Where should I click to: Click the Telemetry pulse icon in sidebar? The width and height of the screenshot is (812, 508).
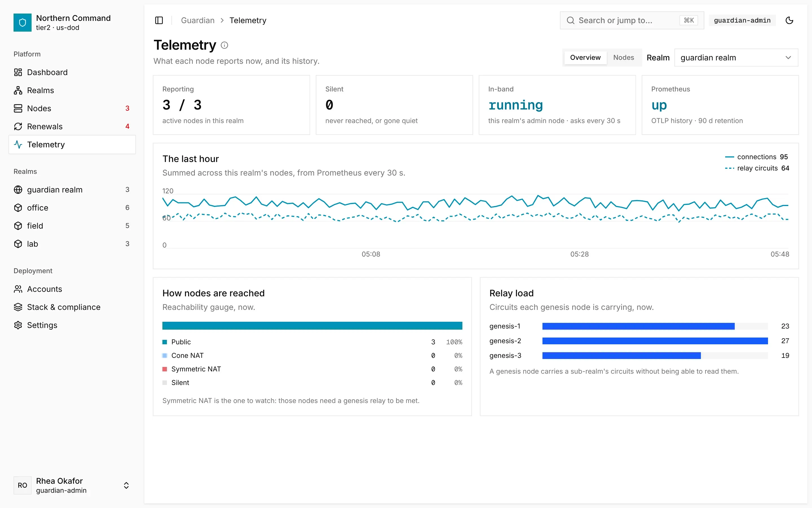(x=18, y=144)
